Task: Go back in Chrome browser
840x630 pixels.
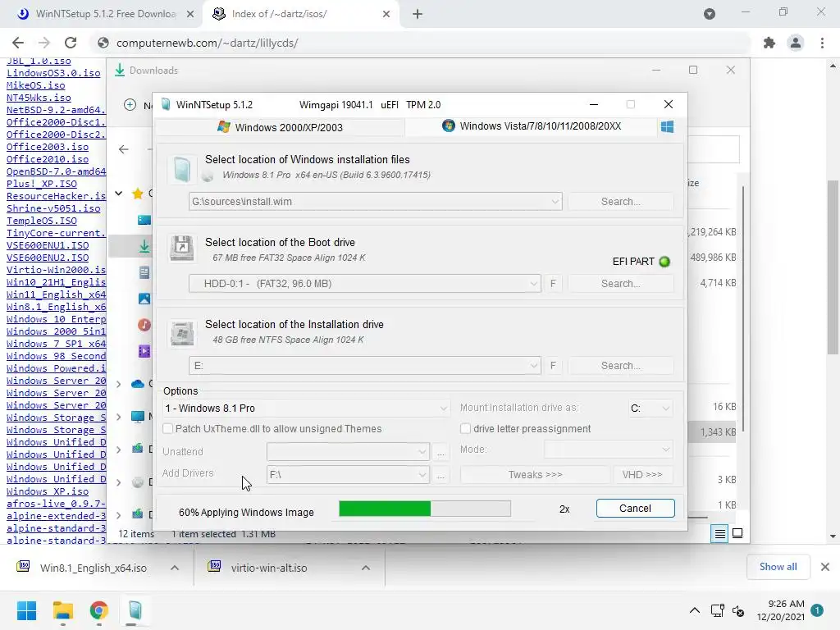Action: coord(18,43)
